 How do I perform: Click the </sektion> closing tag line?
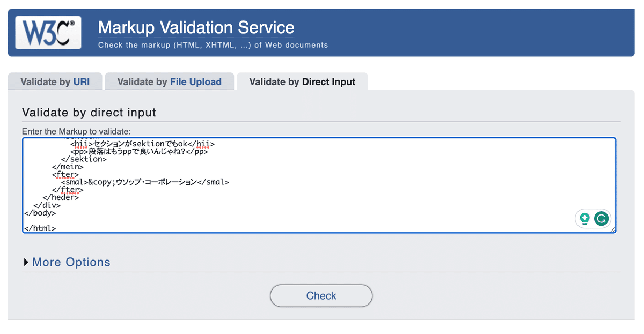[x=84, y=159]
